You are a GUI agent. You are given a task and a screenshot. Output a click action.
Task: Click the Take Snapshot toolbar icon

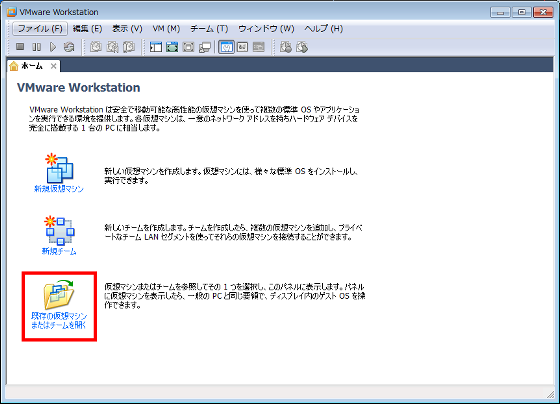click(x=96, y=47)
